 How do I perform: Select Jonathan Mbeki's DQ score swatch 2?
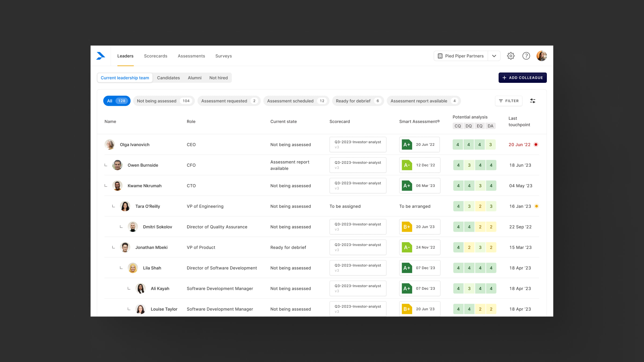(x=469, y=247)
